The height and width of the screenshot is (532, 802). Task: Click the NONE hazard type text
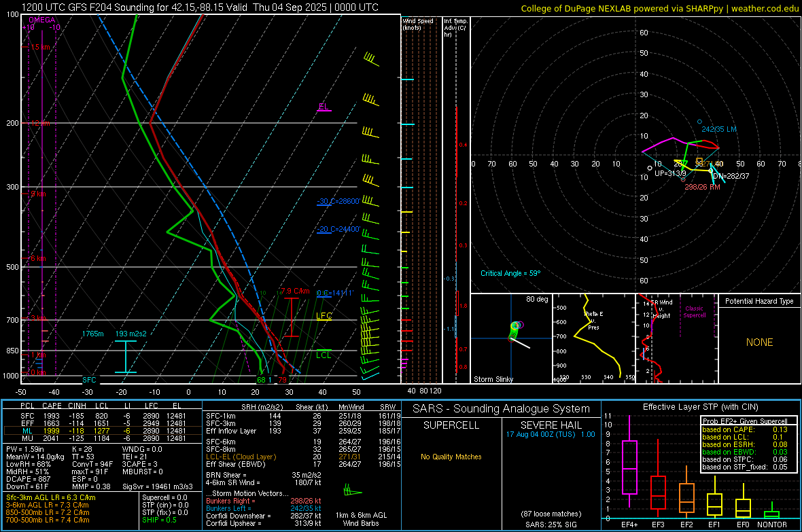(x=759, y=342)
